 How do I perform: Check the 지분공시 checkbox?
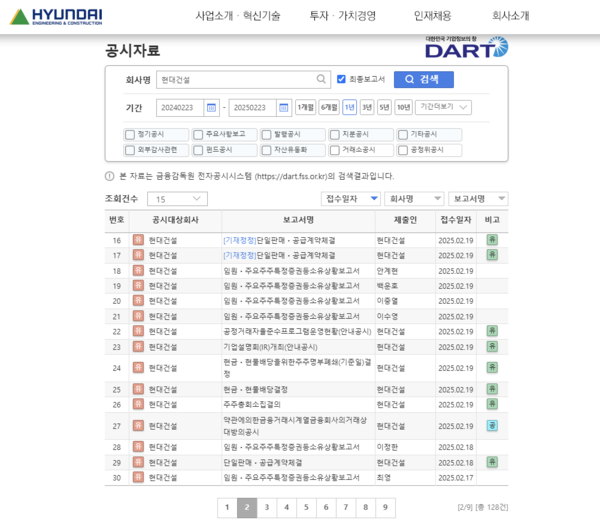pyautogui.click(x=335, y=135)
